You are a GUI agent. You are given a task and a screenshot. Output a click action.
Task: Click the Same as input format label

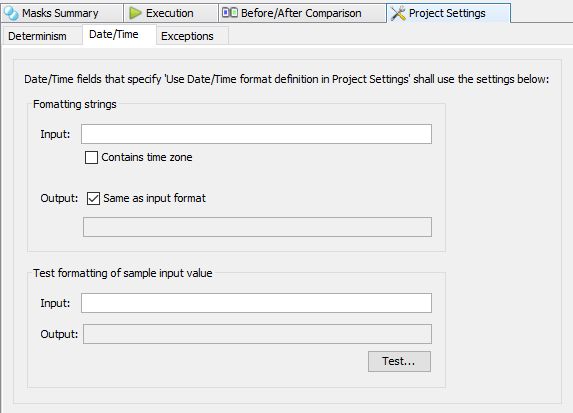(155, 198)
